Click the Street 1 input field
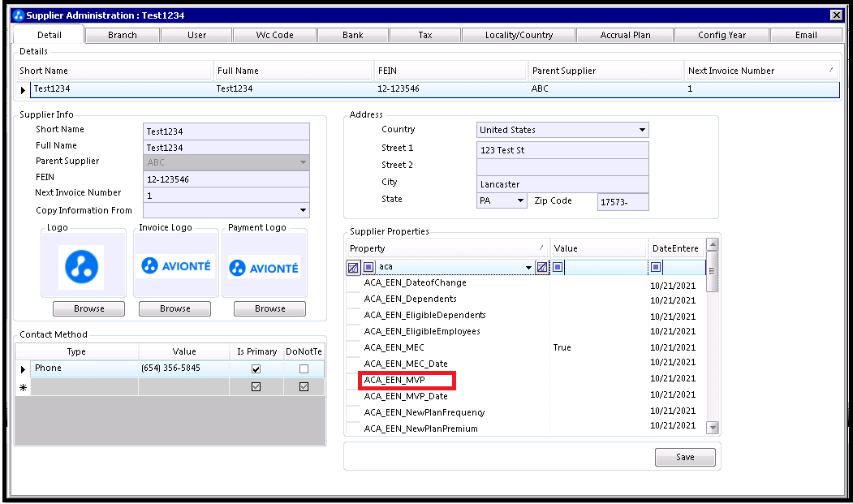The width and height of the screenshot is (853, 504). (x=562, y=150)
